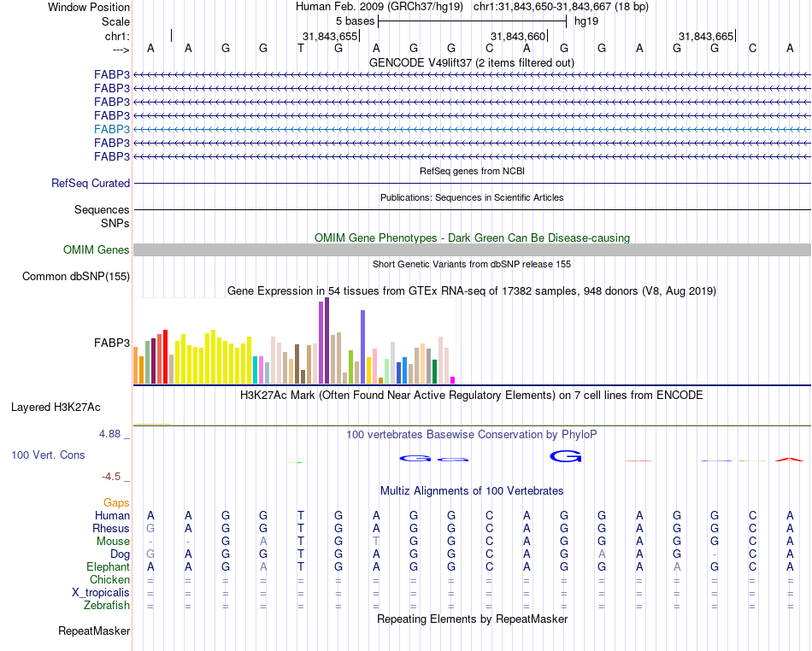Click the gray OMIM Genes item bar
This screenshot has width=812, height=651.
click(x=472, y=250)
